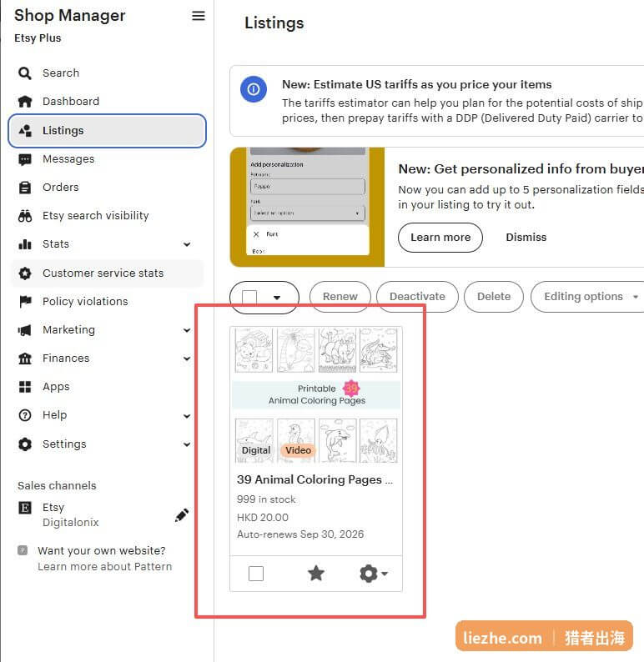
Task: Click the blue info icon in tariffs notice
Action: (x=254, y=89)
